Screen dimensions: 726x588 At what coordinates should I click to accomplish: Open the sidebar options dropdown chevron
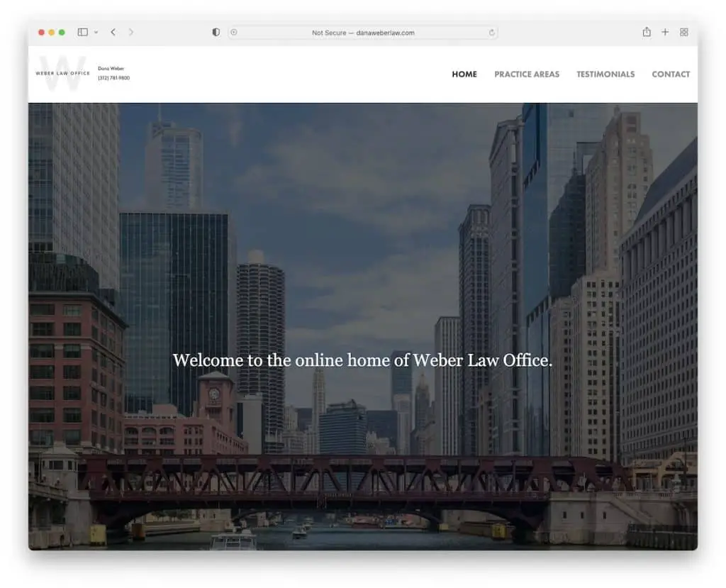coord(96,33)
